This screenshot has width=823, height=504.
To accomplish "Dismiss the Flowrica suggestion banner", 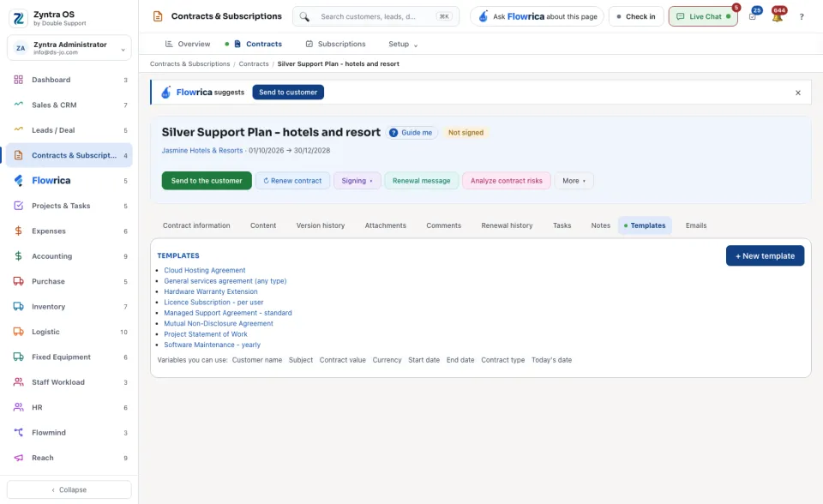I will pos(798,93).
